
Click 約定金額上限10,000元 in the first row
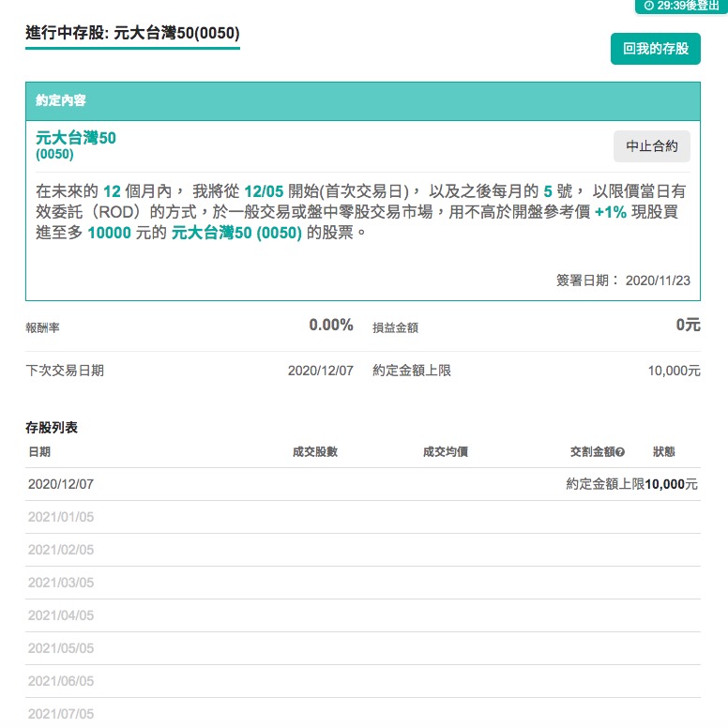tap(631, 484)
